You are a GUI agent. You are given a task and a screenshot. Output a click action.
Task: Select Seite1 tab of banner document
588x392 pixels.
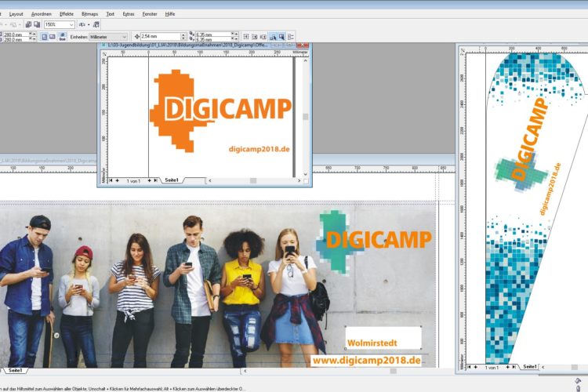pos(15,371)
